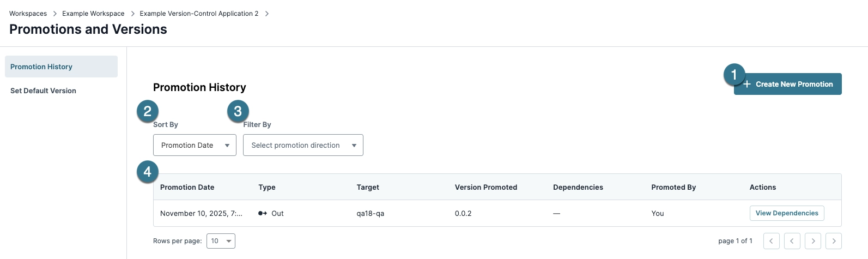Open the Set Default Version tab
The width and height of the screenshot is (868, 259).
coord(43,91)
